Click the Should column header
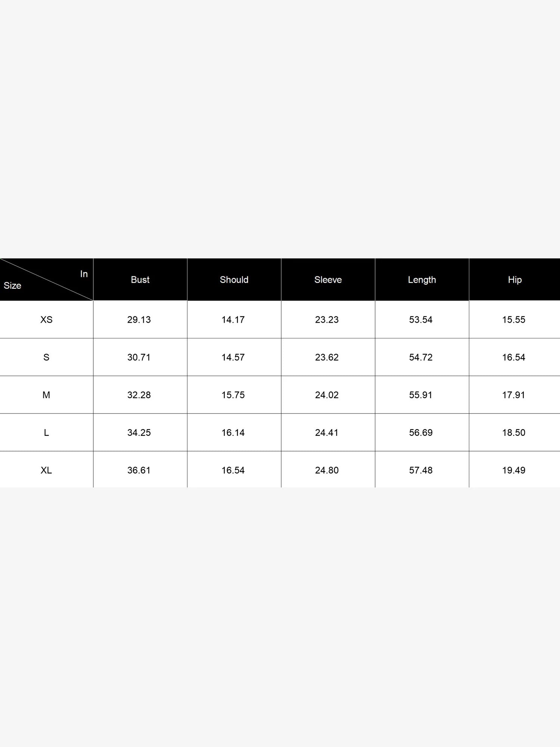Image resolution: width=560 pixels, height=747 pixels. tap(234, 279)
